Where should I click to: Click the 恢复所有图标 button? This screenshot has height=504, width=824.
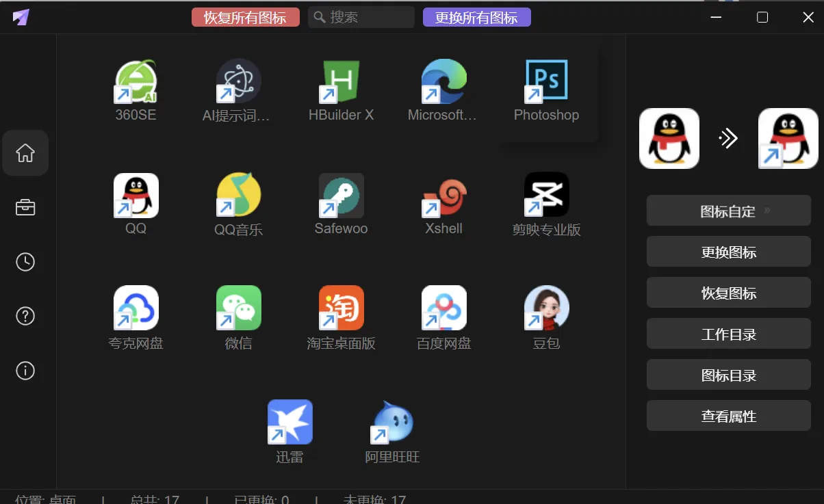[x=245, y=16]
